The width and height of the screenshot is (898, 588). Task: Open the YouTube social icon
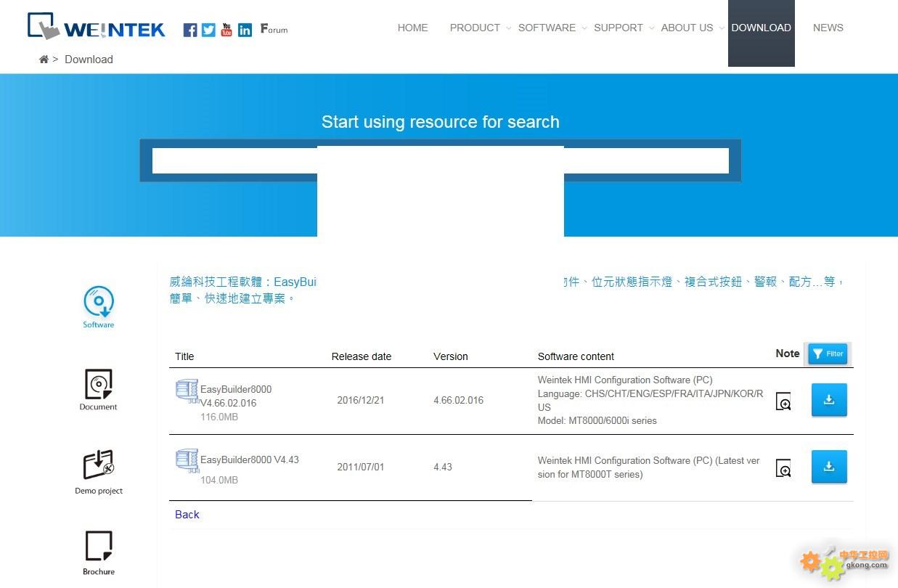click(226, 30)
